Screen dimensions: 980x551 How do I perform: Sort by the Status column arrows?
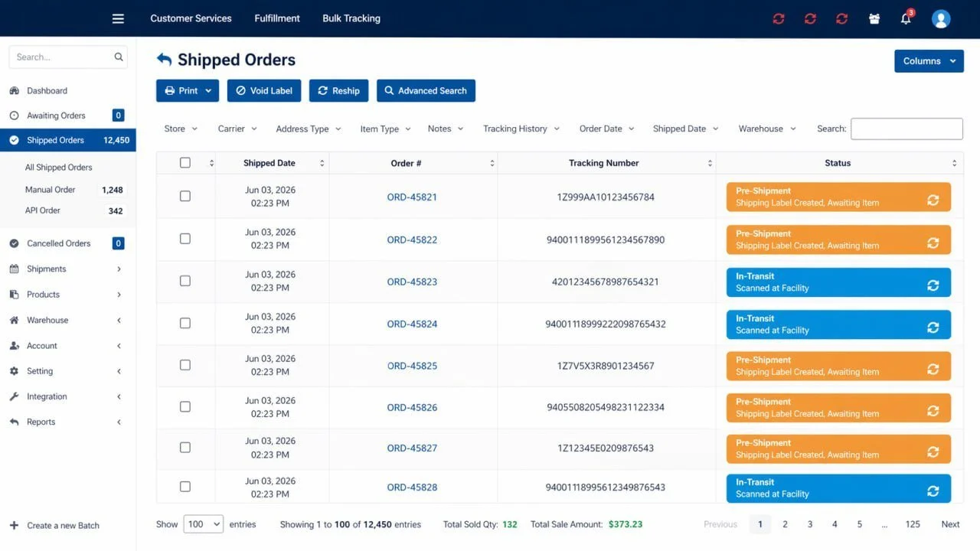coord(954,163)
